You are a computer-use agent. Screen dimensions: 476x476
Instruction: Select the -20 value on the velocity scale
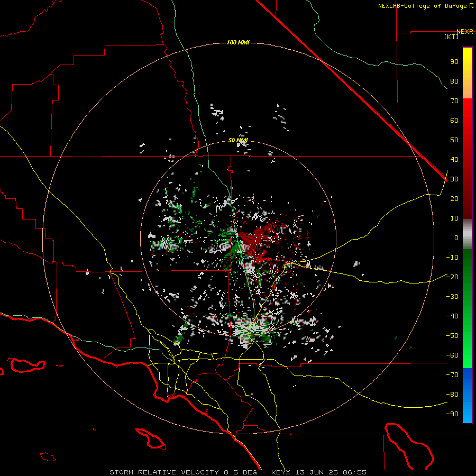452,277
